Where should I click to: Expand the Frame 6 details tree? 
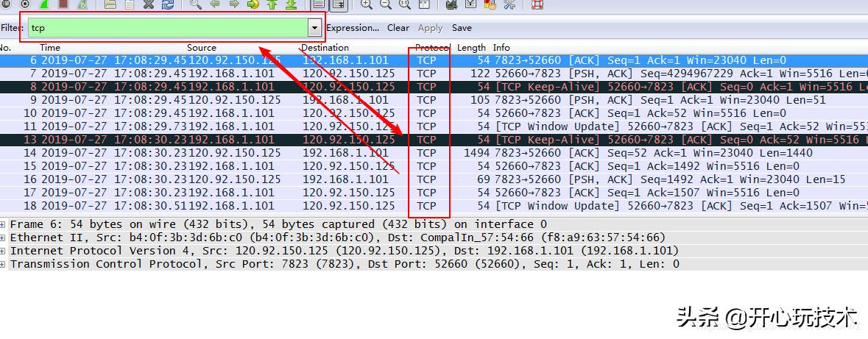pos(4,224)
